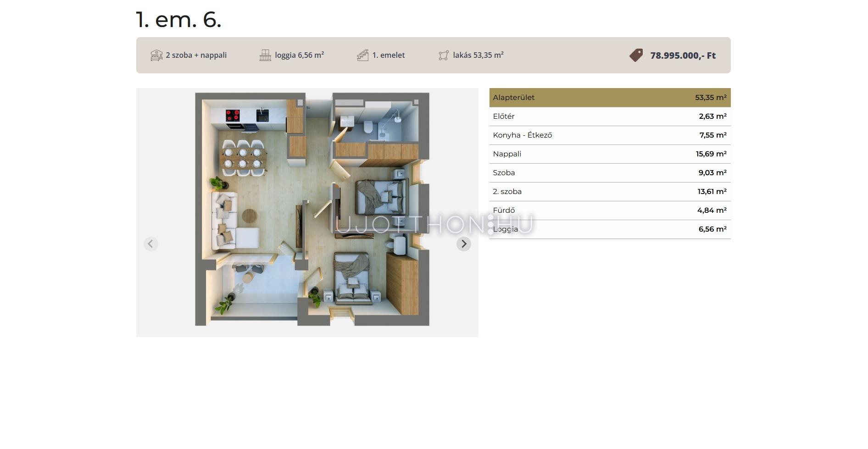Click the area outline icon beside lakás
The width and height of the screenshot is (868, 449).
[443, 55]
